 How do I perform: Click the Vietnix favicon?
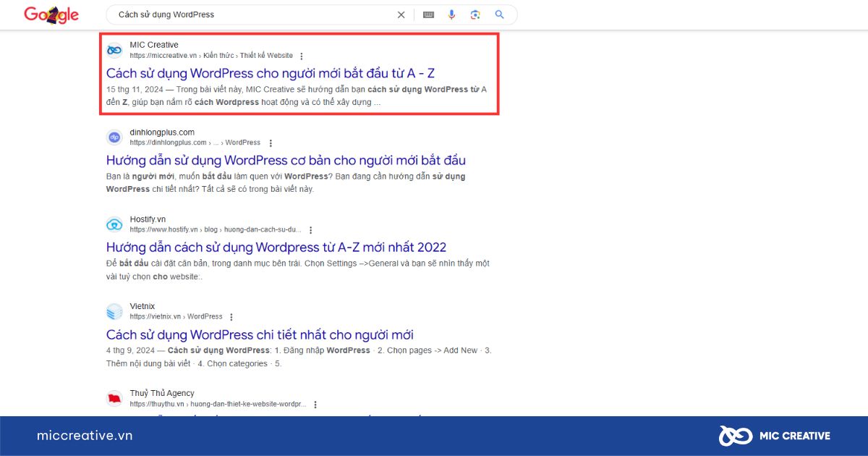click(x=114, y=311)
